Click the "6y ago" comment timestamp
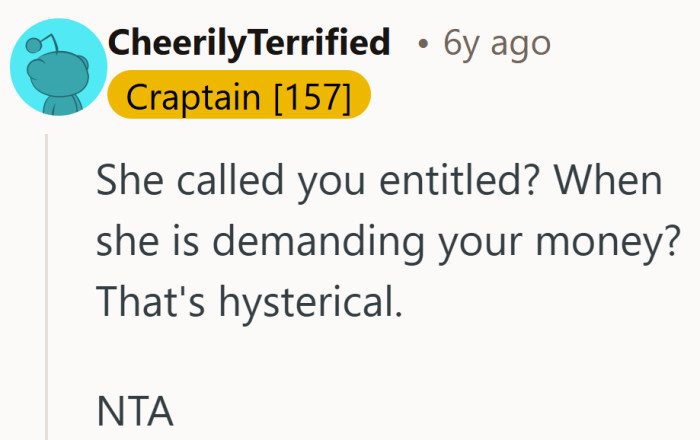700x440 pixels. click(x=496, y=43)
